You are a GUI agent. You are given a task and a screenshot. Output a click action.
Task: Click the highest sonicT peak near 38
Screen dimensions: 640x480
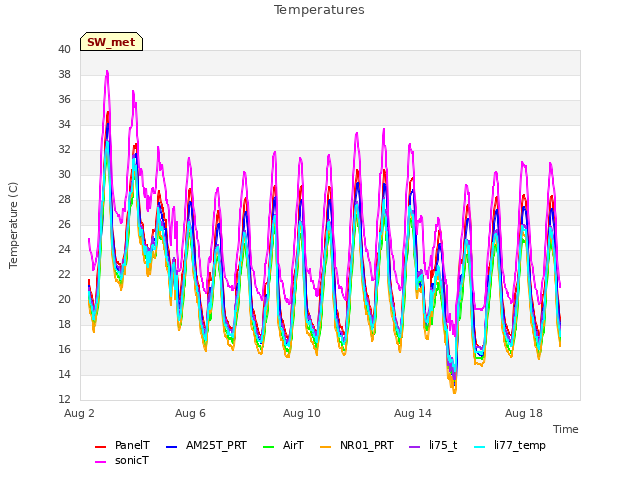pos(107,71)
